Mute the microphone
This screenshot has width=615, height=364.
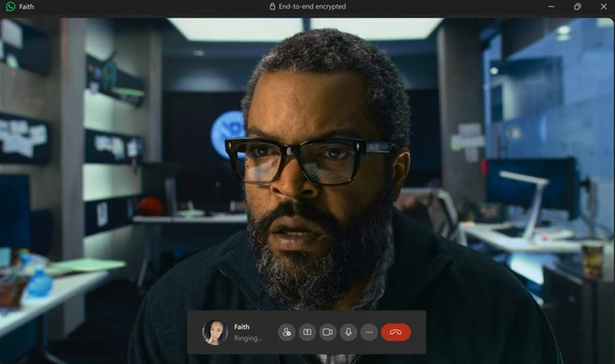348,332
